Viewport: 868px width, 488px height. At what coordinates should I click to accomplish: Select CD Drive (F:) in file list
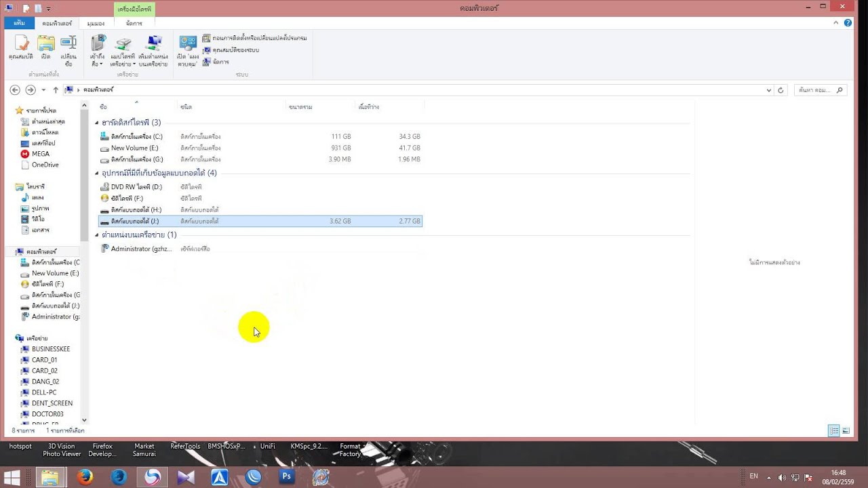(260, 198)
